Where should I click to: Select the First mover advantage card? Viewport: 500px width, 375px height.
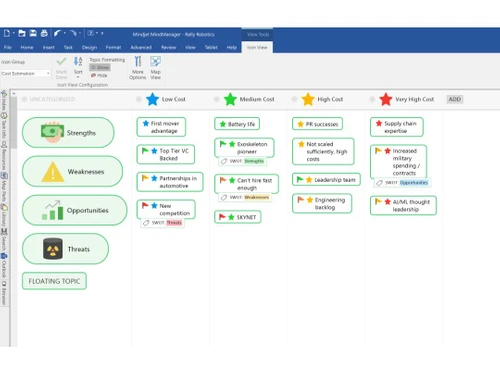(161, 127)
